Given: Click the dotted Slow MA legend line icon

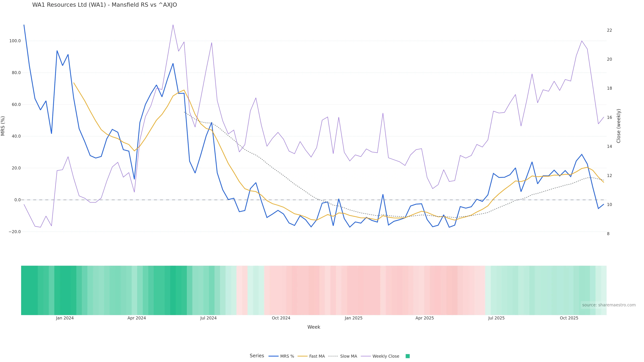Looking at the screenshot, I should click(333, 356).
